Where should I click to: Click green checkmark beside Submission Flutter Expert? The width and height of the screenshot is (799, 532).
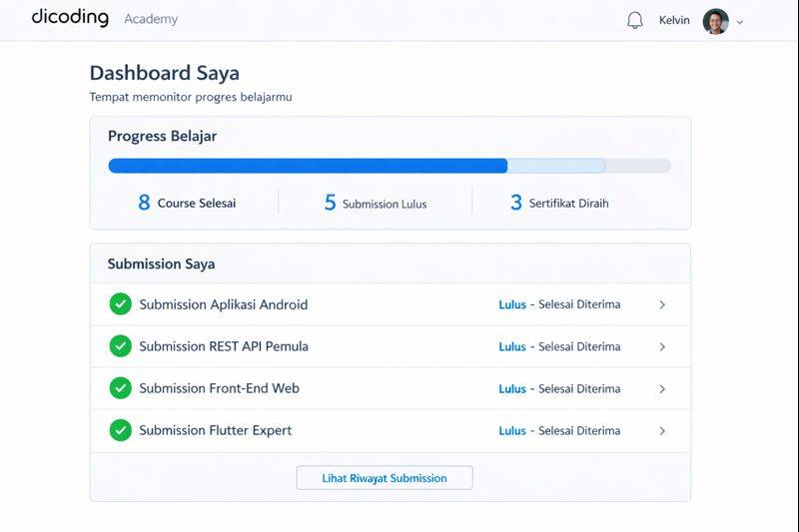point(121,430)
